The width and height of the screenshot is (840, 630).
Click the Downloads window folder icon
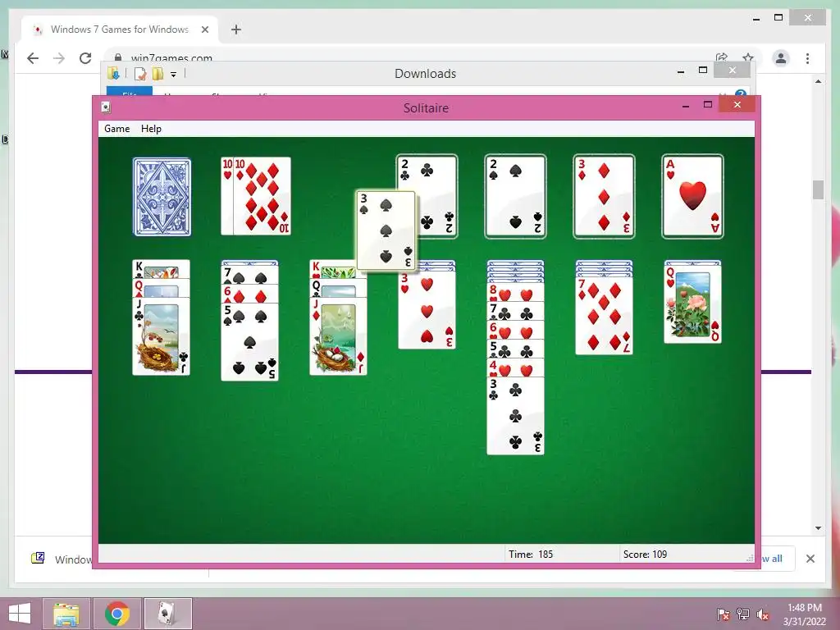[x=113, y=73]
